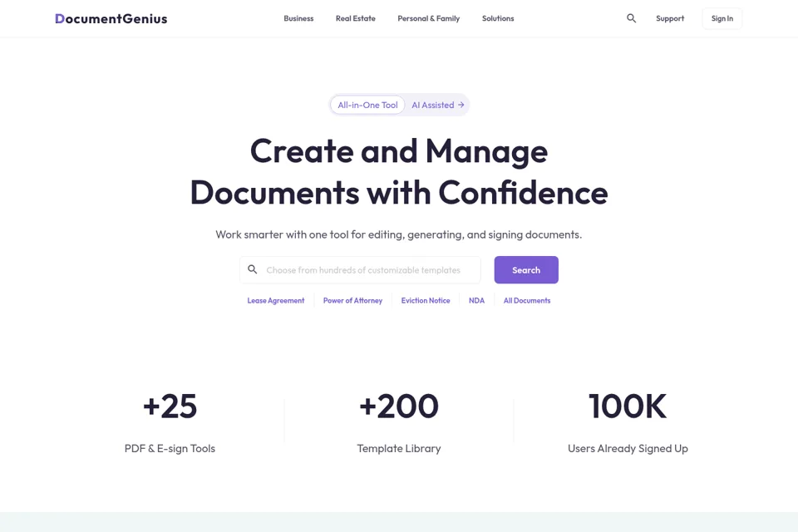Image resolution: width=798 pixels, height=532 pixels.
Task: Open the Solutions menu
Action: click(x=498, y=18)
